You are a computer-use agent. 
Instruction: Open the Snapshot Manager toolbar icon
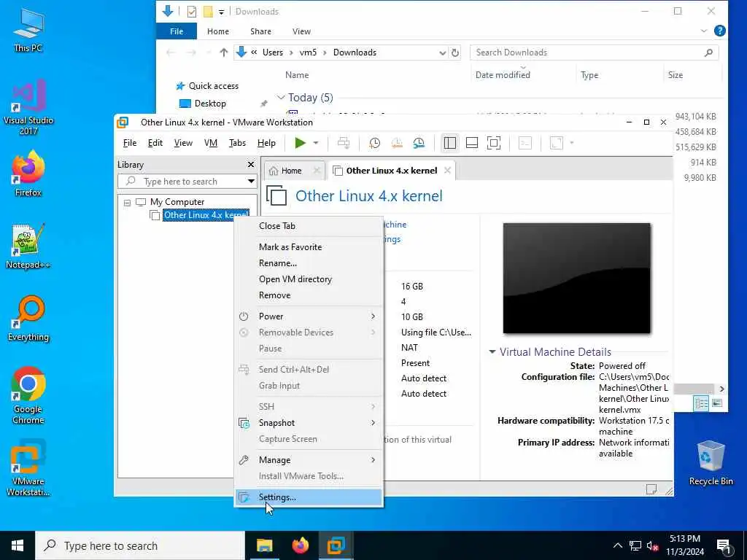pos(419,143)
